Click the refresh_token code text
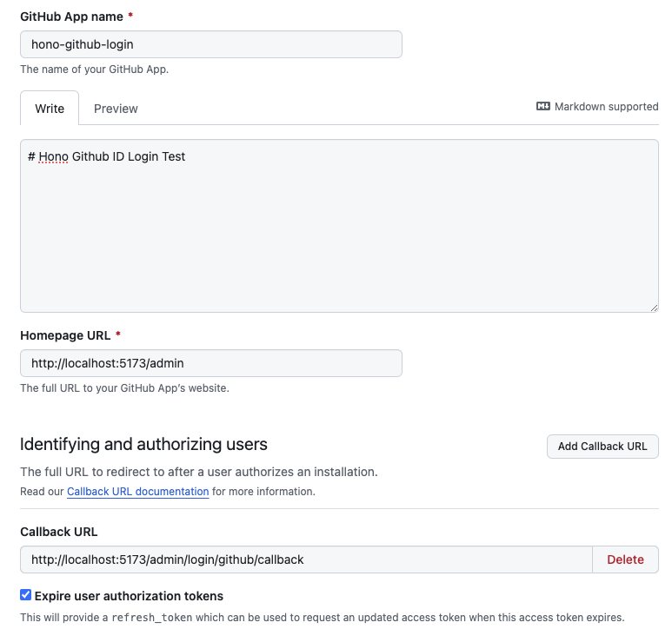 coord(152,618)
